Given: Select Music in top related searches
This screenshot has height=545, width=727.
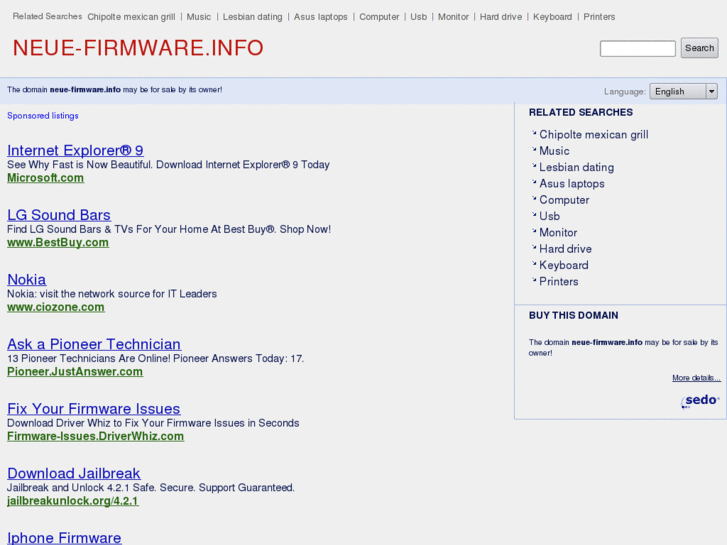Looking at the screenshot, I should coord(198,17).
